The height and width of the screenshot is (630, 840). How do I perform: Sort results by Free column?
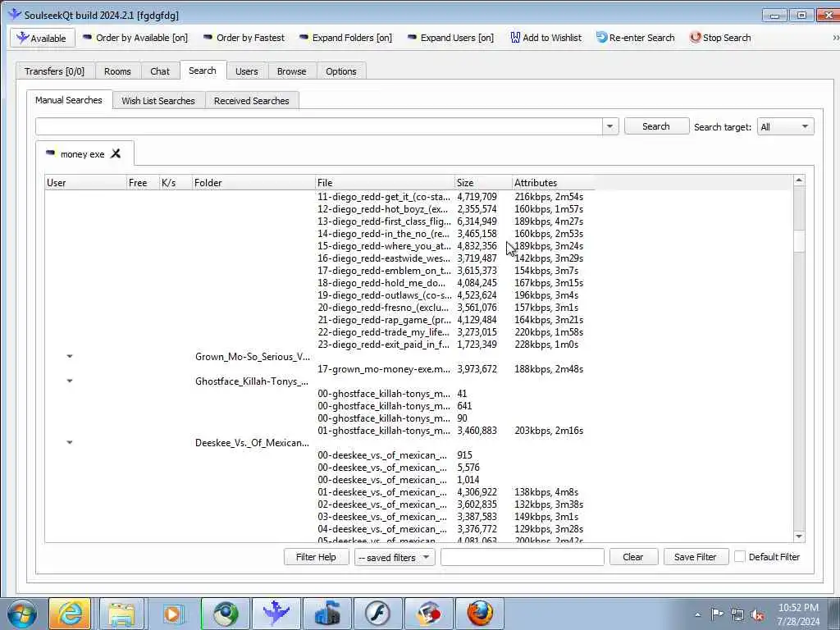point(143,183)
